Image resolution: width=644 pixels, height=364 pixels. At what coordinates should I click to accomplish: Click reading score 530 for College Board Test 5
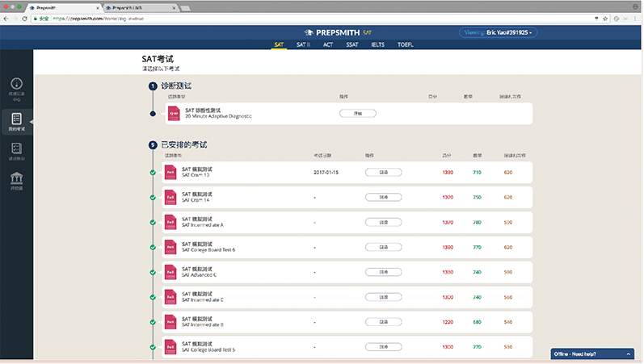tap(508, 347)
